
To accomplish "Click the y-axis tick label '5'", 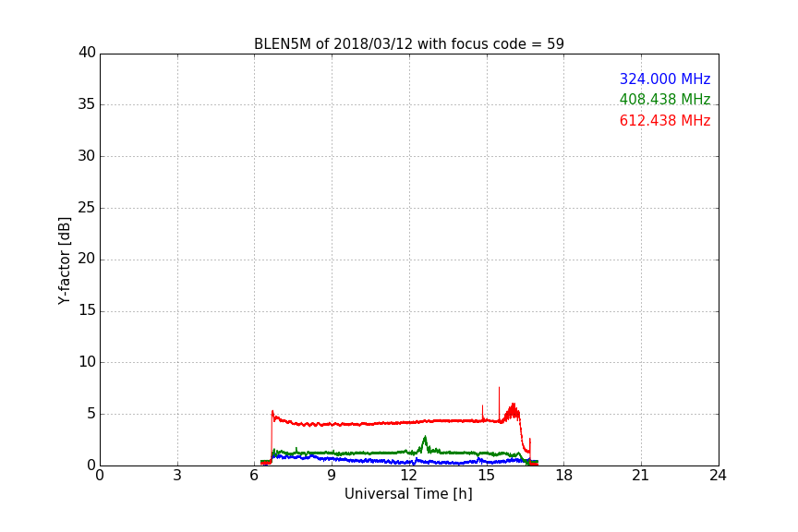I will click(x=91, y=414).
